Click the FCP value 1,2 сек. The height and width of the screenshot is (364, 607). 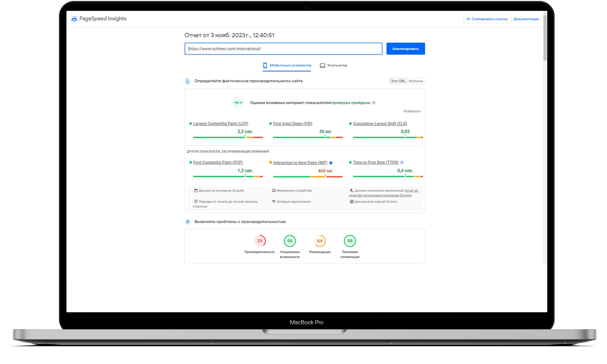(245, 171)
